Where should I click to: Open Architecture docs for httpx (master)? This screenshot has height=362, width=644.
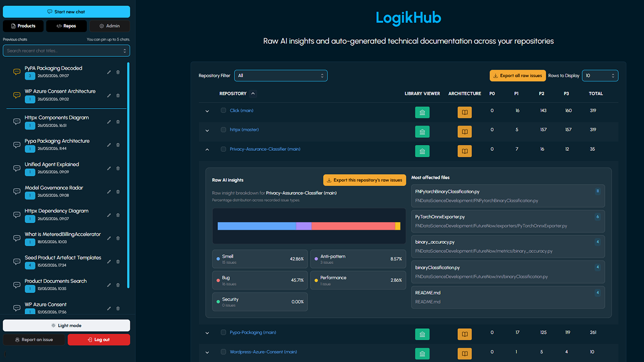click(465, 132)
